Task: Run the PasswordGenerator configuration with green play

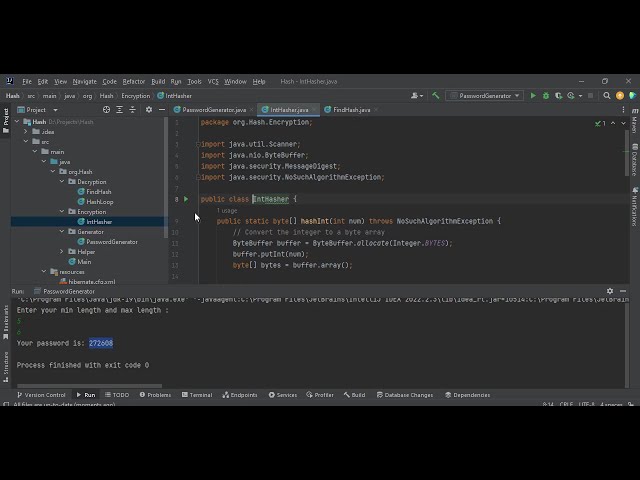Action: pyautogui.click(x=533, y=96)
